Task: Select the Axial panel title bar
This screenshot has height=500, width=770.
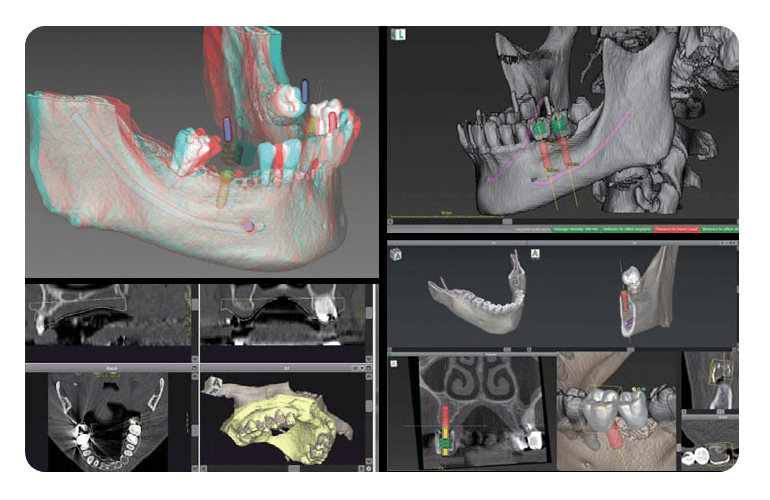Action: [109, 368]
